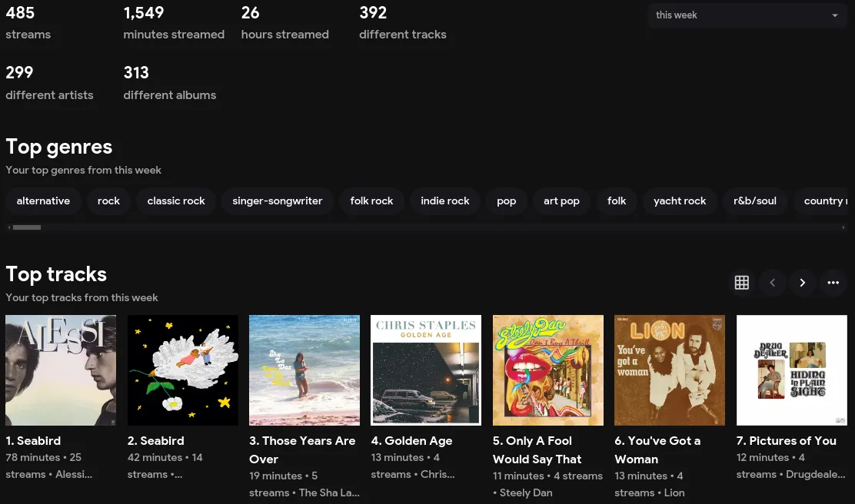
Task: Select the yacht rock genre chip
Action: pyautogui.click(x=680, y=201)
